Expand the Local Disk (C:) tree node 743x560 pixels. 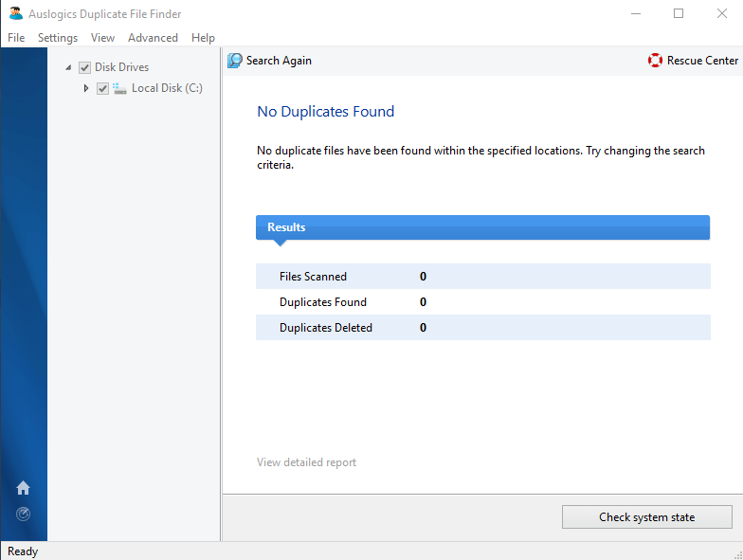86,88
